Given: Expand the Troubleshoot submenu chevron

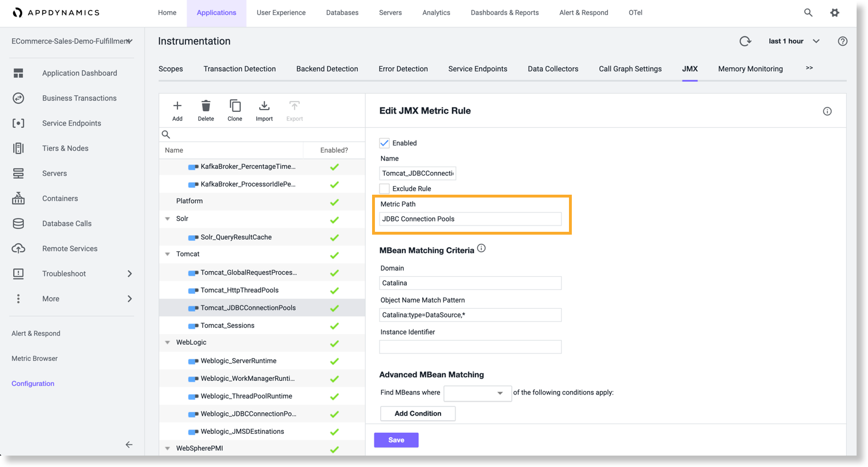Looking at the screenshot, I should [x=130, y=274].
